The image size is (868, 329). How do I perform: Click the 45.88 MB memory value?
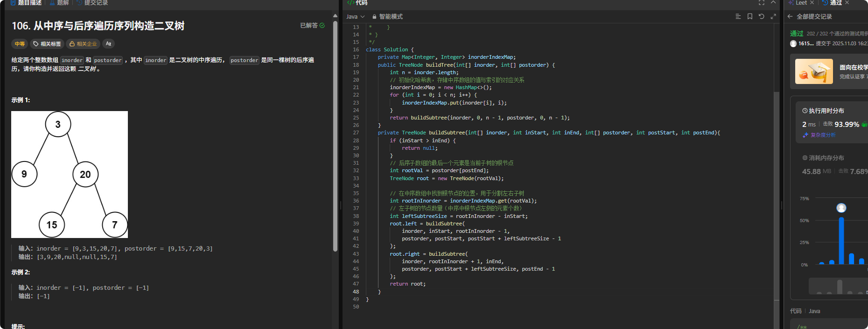817,171
